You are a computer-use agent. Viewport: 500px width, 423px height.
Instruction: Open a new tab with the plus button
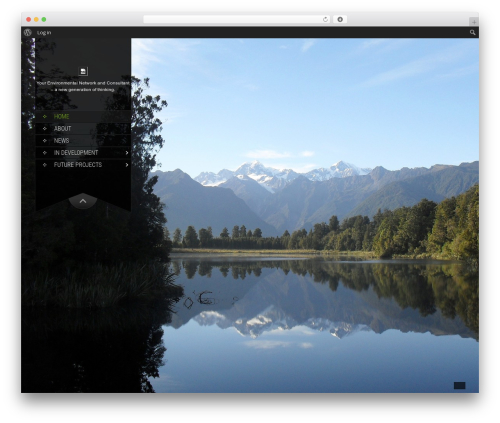[474, 22]
